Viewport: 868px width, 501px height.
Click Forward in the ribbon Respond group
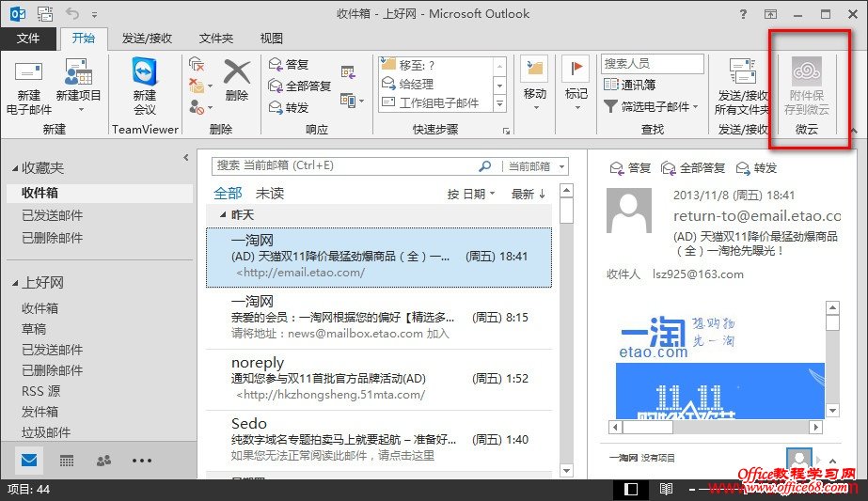[290, 106]
